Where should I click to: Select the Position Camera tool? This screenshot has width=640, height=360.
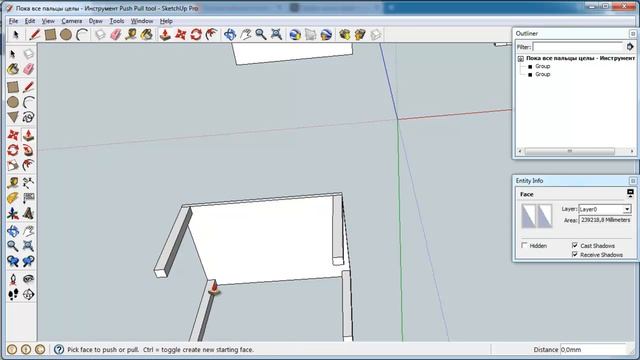tap(13, 279)
